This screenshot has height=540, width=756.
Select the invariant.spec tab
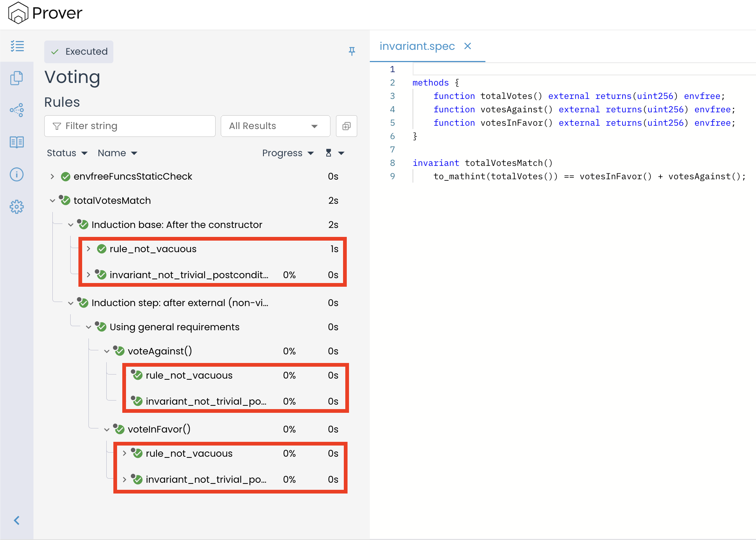(417, 46)
